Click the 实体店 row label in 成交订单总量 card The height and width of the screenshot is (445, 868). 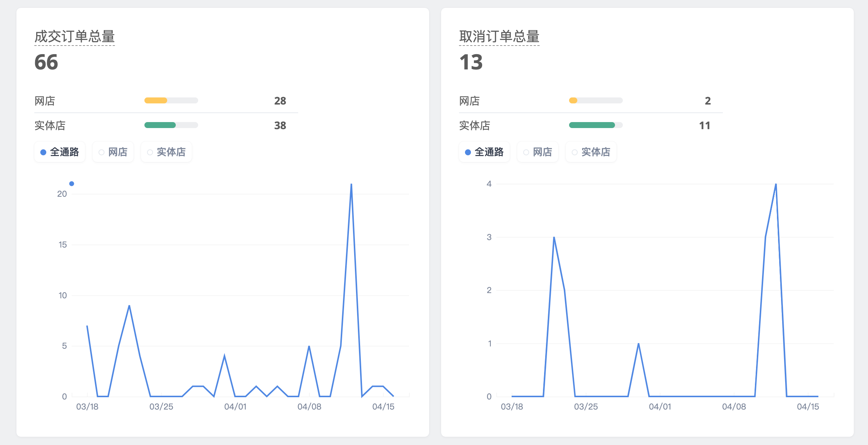click(x=50, y=125)
